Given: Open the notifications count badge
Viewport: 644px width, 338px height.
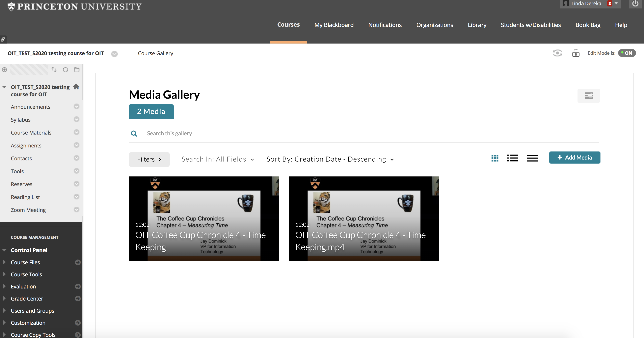Looking at the screenshot, I should point(610,3).
